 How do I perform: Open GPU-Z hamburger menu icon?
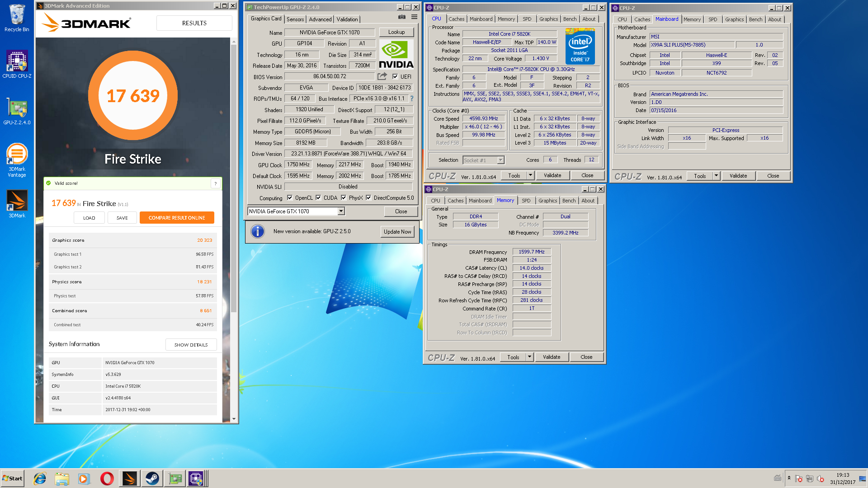[x=414, y=17]
